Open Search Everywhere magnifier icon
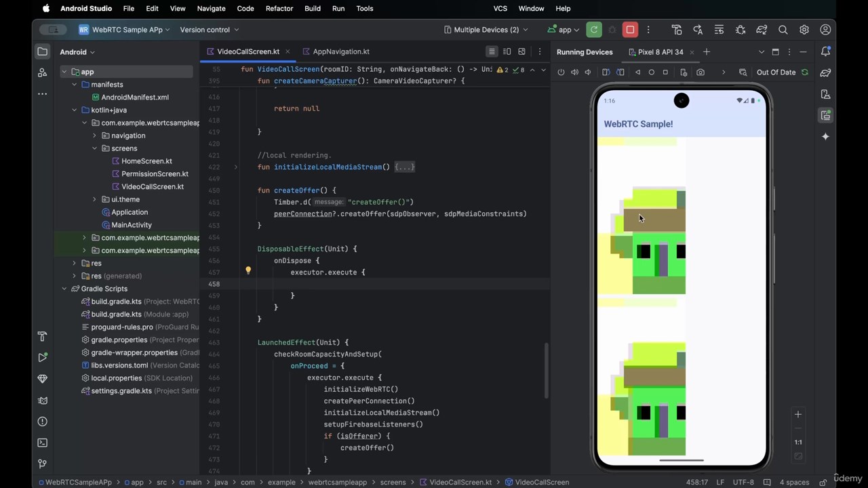Viewport: 868px width, 488px height. (783, 30)
